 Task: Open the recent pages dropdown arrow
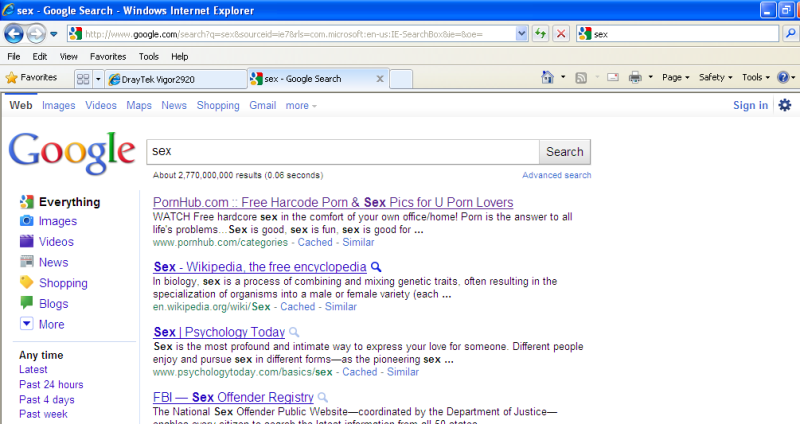point(54,34)
